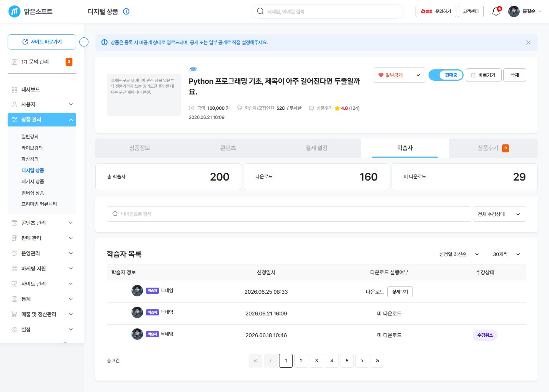Dismiss the info banner with X icon
Viewport: 549px width, 392px height.
(x=528, y=42)
